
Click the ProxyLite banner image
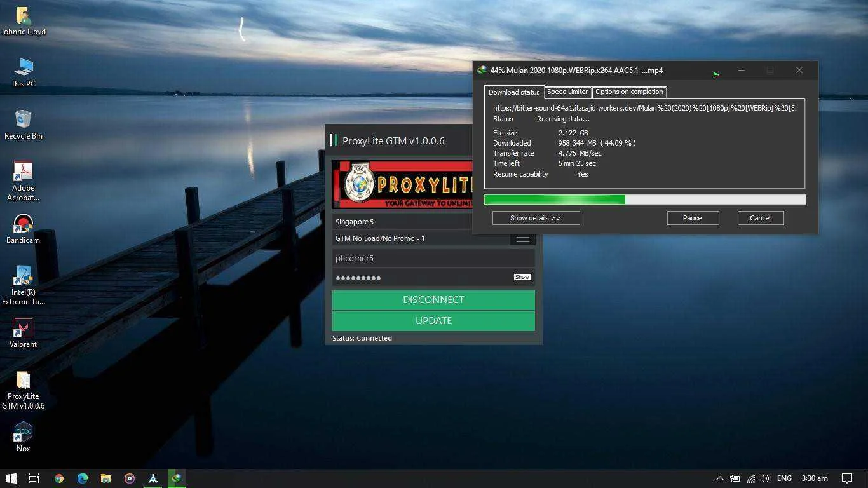(403, 184)
